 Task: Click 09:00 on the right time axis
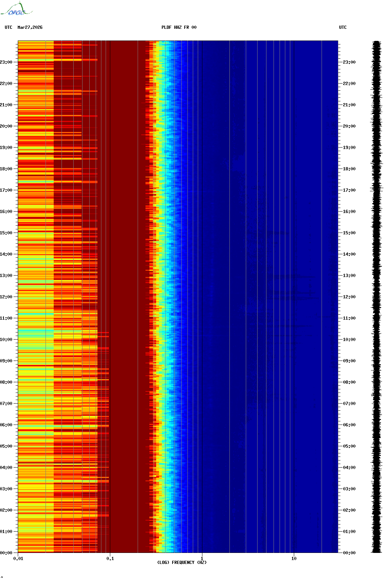pos(349,361)
